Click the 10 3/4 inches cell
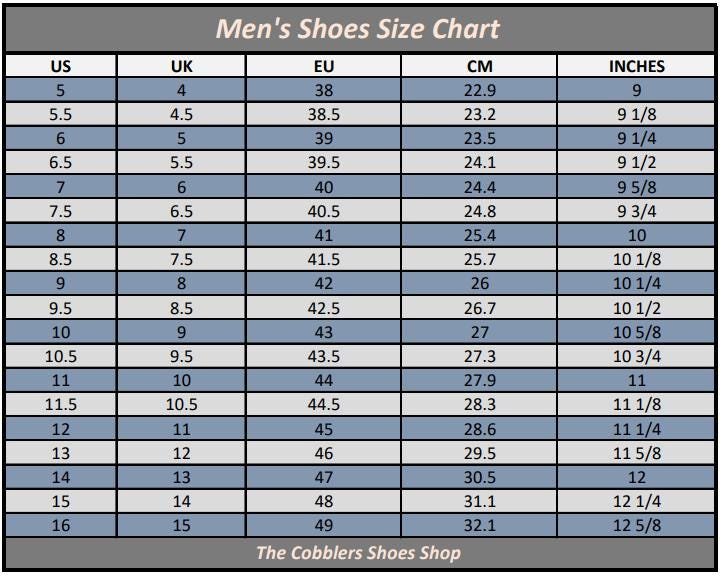Viewport: 723px width, 577px height. 636,356
